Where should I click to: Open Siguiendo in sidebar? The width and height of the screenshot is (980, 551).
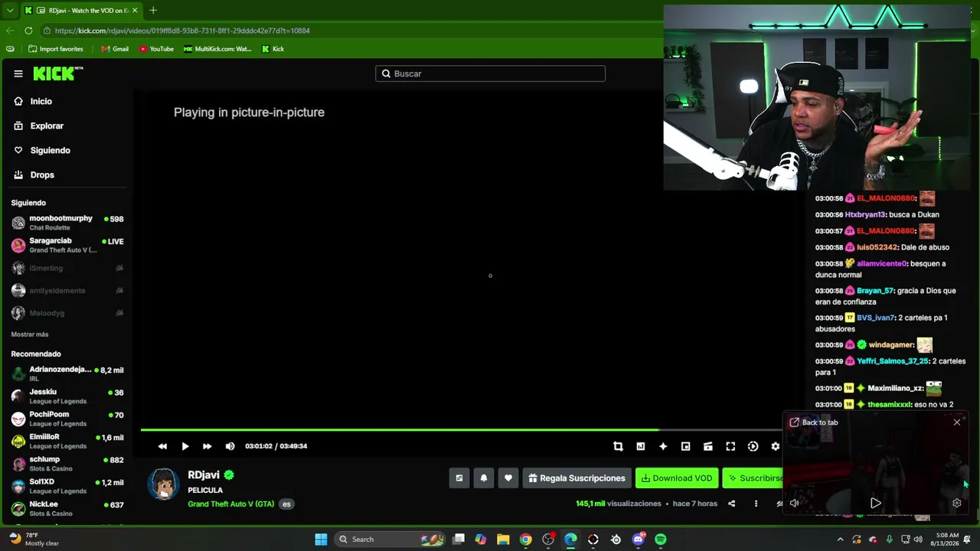42,150
